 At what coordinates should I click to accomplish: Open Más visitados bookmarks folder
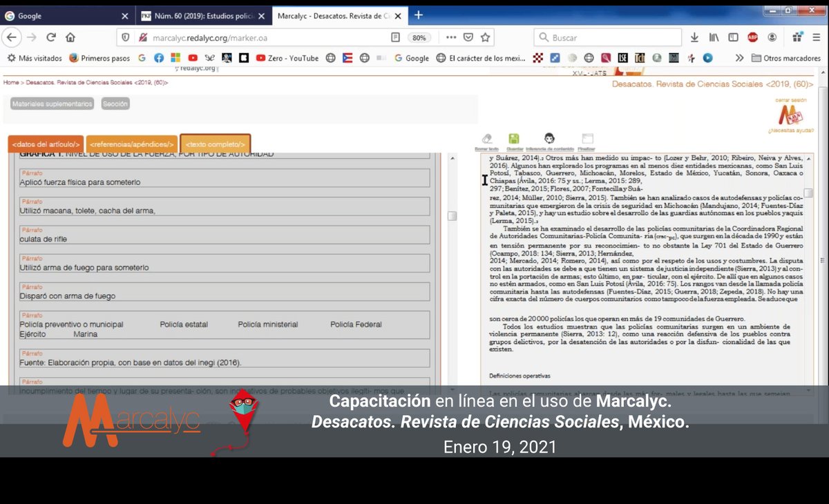click(x=35, y=58)
